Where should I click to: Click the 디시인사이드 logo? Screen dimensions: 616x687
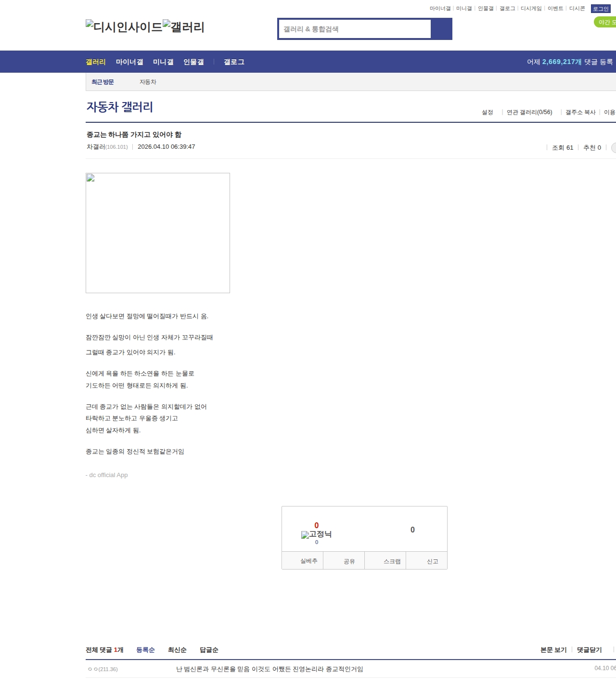click(x=124, y=26)
